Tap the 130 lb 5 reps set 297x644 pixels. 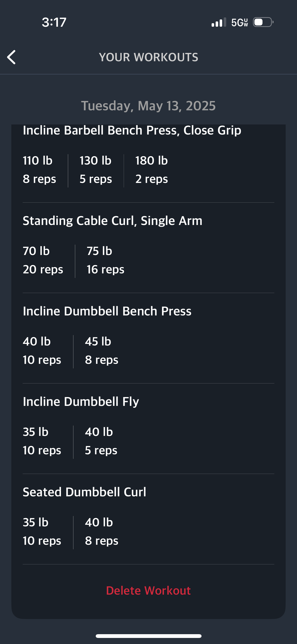coord(96,170)
